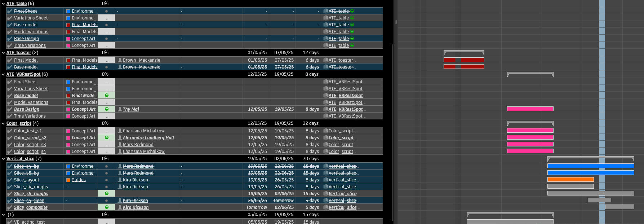Click user icon beside Thy Mai
Screen dimensions: 644x224
click(x=120, y=109)
